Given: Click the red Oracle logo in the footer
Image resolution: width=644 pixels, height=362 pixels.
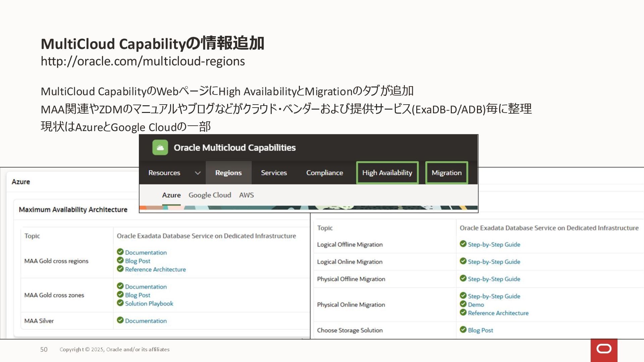Looking at the screenshot, I should [604, 349].
